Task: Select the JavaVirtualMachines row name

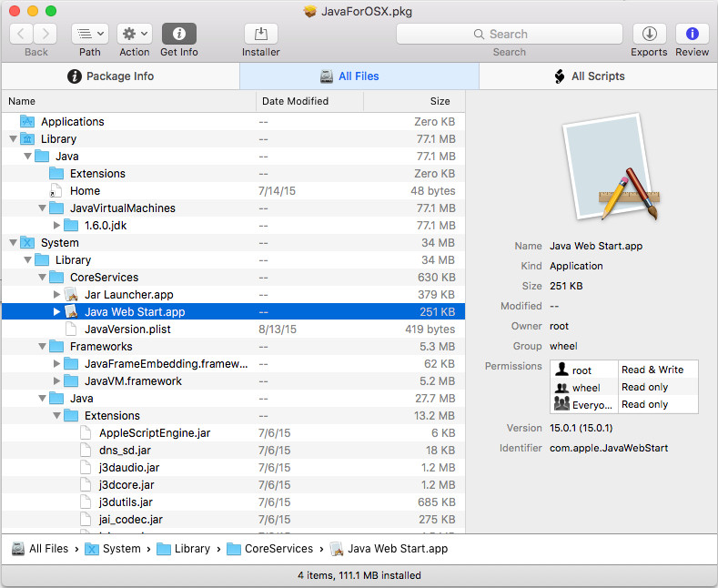Action: point(123,208)
